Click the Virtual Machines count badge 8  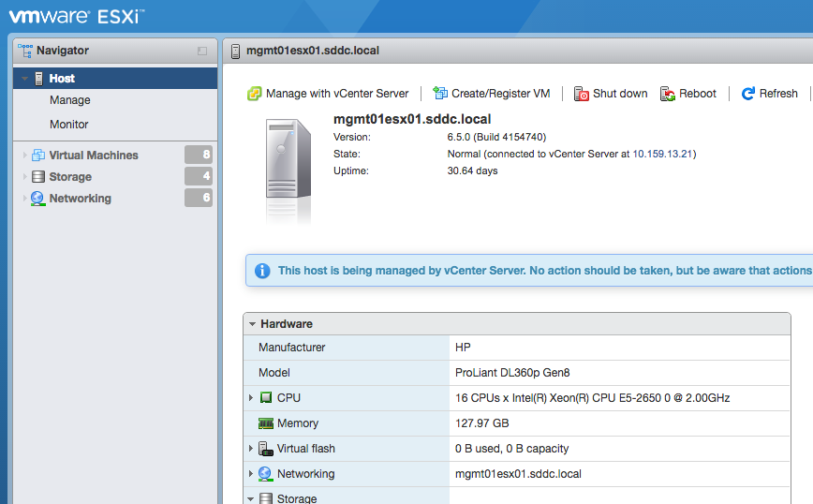[x=199, y=155]
